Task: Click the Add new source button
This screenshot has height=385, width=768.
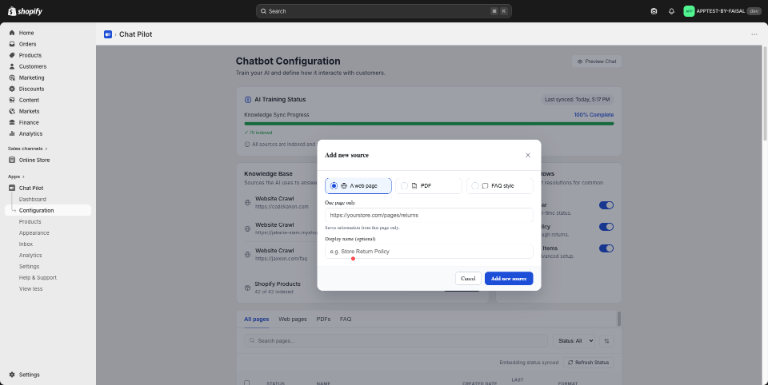Action: pyautogui.click(x=509, y=278)
